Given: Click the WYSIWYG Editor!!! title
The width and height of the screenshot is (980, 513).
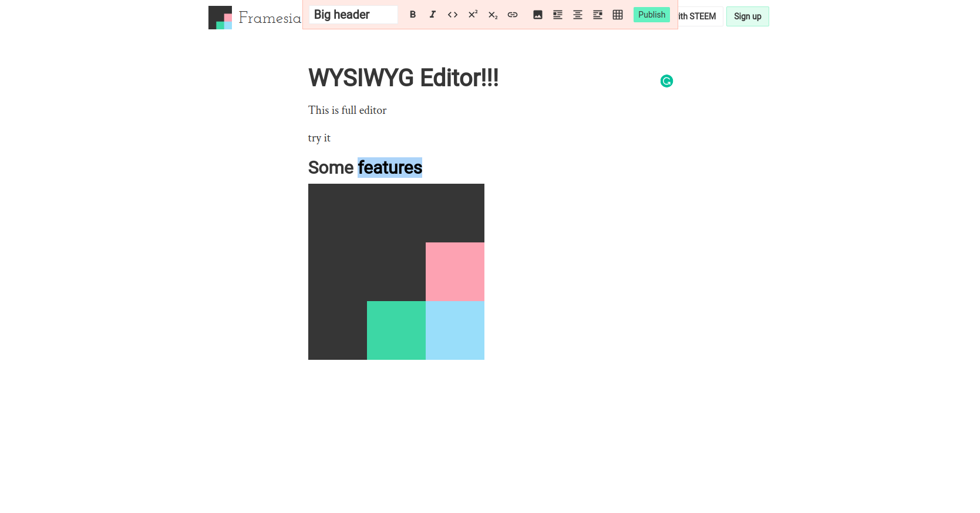Looking at the screenshot, I should coord(403,77).
